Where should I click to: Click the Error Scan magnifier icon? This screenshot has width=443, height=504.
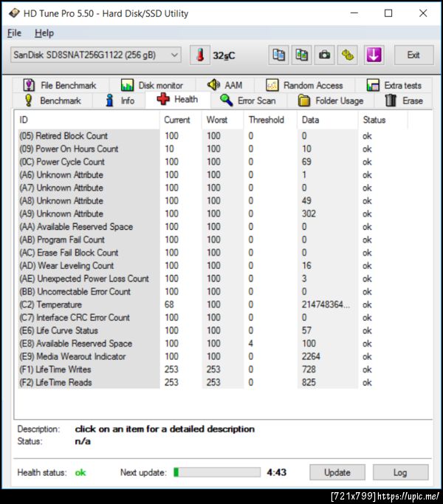(x=227, y=101)
